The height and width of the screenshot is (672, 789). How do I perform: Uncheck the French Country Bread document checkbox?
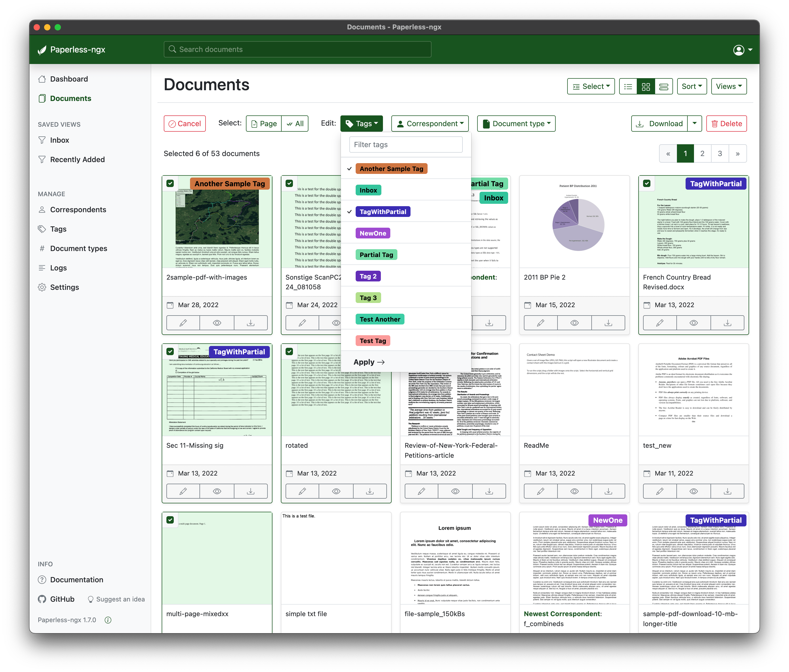(x=646, y=183)
